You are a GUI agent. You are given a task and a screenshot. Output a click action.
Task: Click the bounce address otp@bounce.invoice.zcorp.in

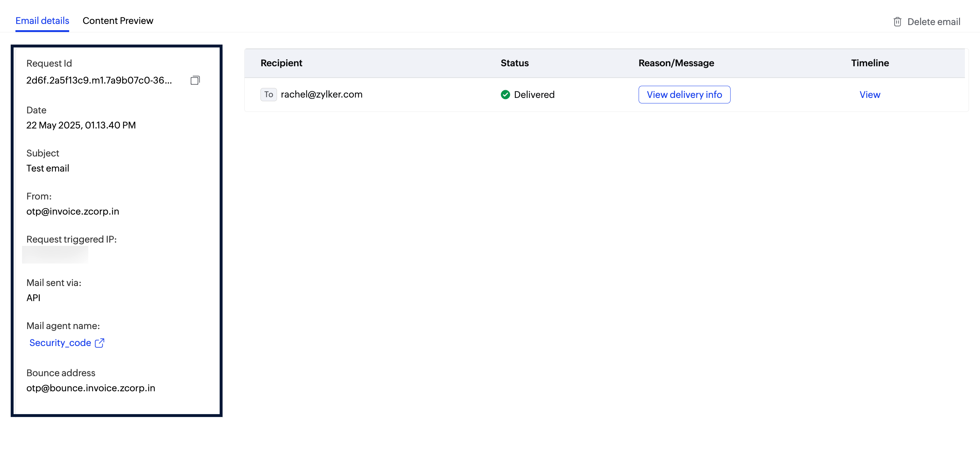(x=90, y=388)
